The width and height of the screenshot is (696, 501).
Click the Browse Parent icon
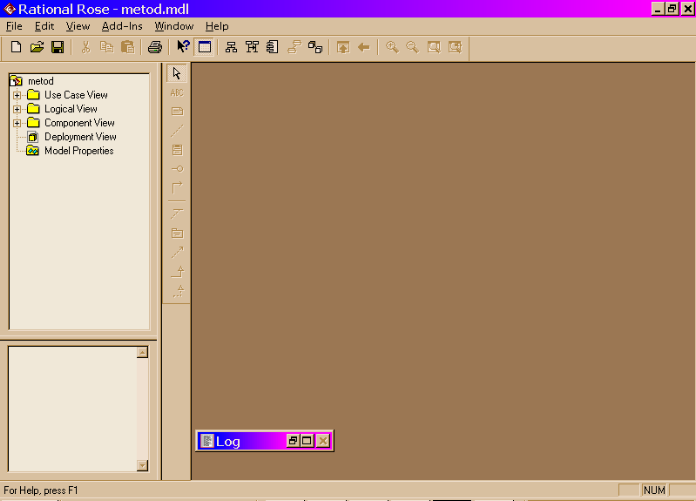point(343,47)
